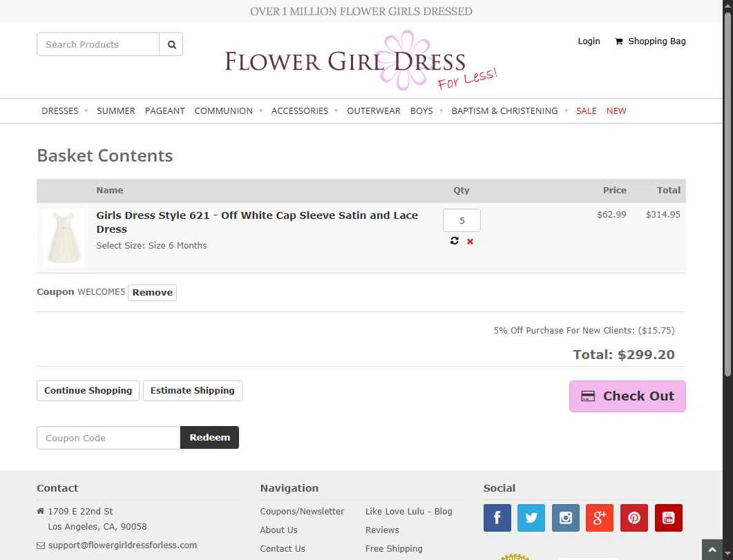Screen dimensions: 733x560
Task: Open the DRESSES menu item
Action: tap(60, 111)
